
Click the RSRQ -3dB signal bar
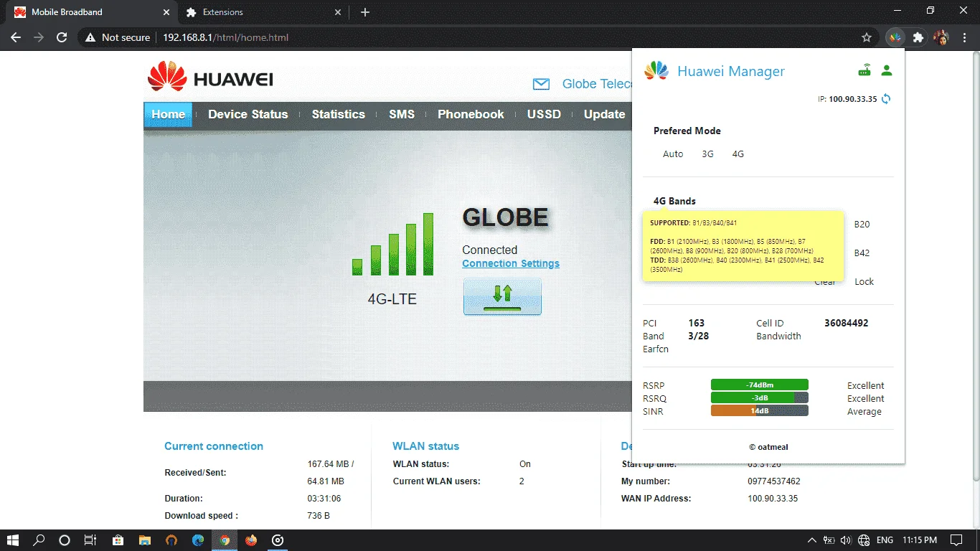[x=759, y=397]
